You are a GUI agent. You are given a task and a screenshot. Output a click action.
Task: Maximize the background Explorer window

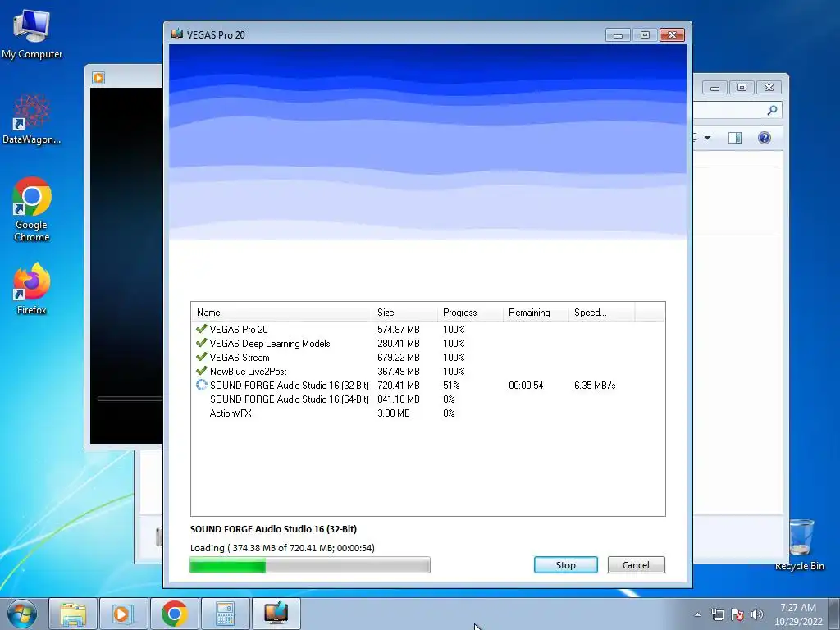[742, 87]
